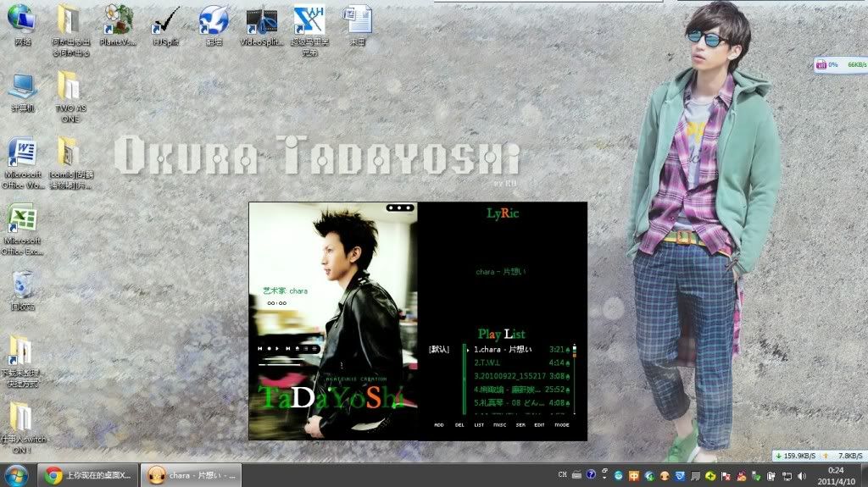Click the LIST button in player
The width and height of the screenshot is (868, 487).
(x=479, y=425)
